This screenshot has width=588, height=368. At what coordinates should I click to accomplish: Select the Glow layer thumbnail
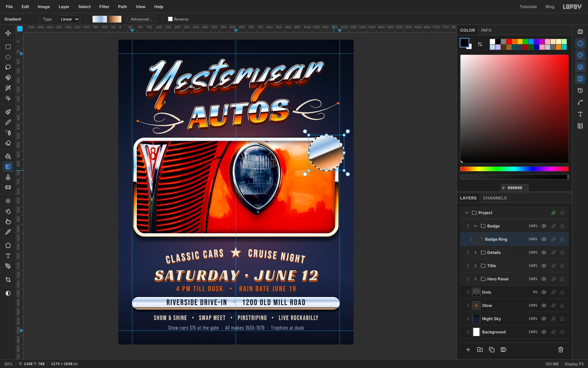476,305
